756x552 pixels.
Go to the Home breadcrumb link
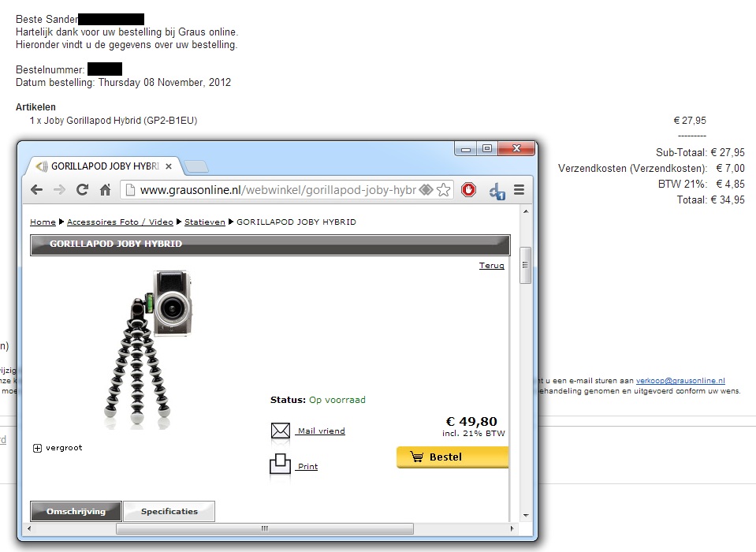point(43,222)
